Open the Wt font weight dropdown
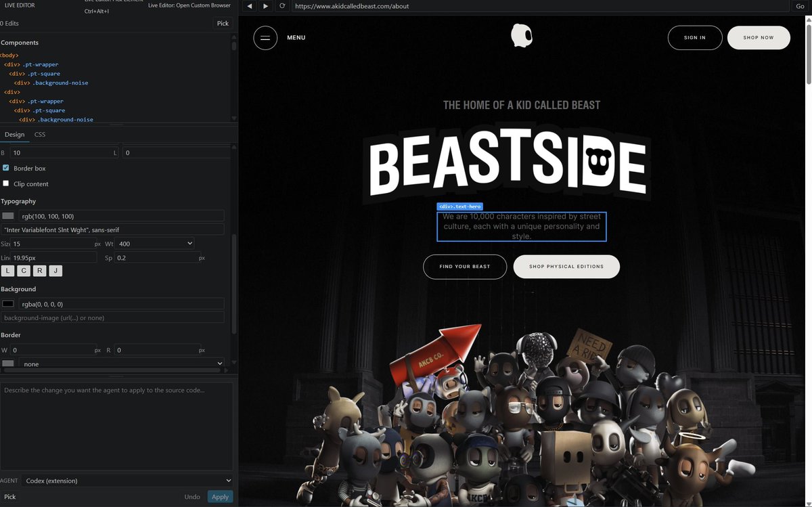Viewport: 812px width, 507px height. coord(155,243)
